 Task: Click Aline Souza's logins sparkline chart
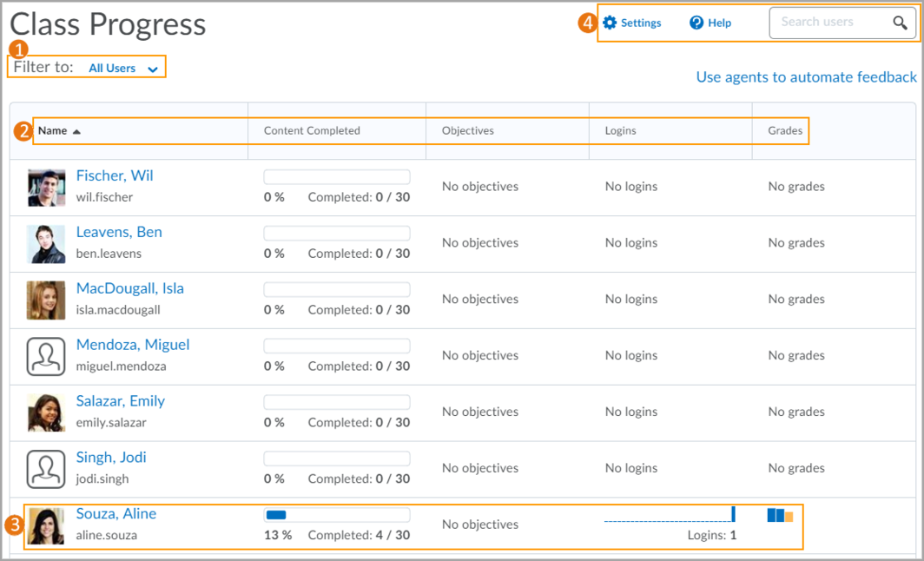pyautogui.click(x=670, y=514)
